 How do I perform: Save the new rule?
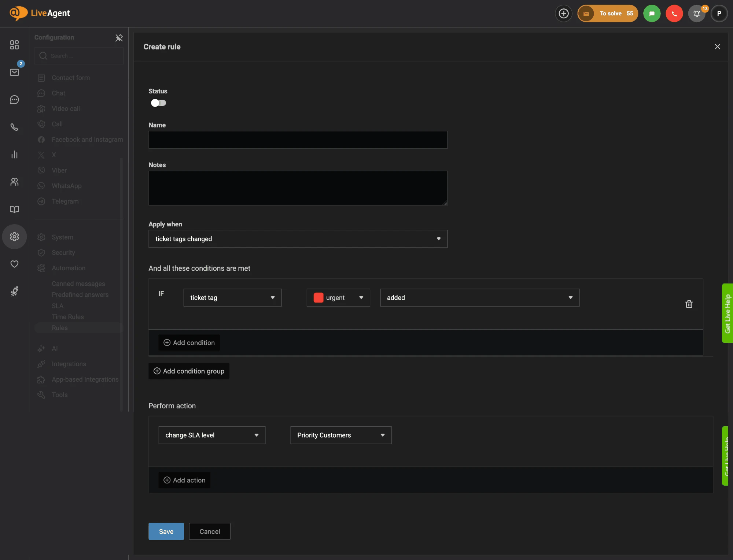click(166, 531)
